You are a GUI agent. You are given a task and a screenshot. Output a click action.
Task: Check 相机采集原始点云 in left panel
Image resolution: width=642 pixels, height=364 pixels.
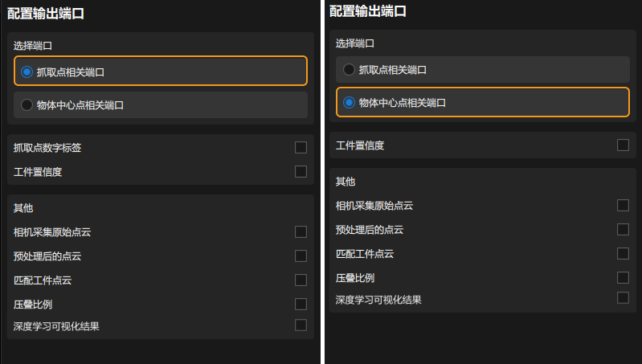(x=301, y=231)
